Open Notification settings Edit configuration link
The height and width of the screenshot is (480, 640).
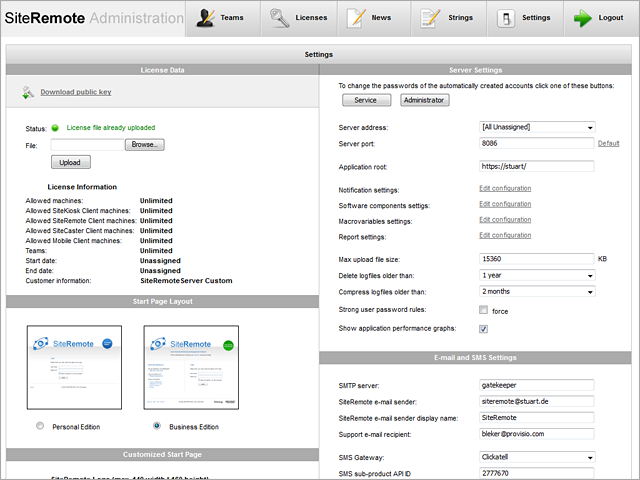pos(505,188)
